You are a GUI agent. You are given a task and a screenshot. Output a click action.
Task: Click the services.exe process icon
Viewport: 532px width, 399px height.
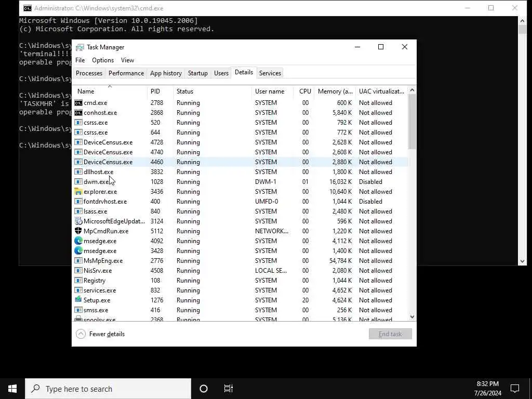click(x=78, y=290)
